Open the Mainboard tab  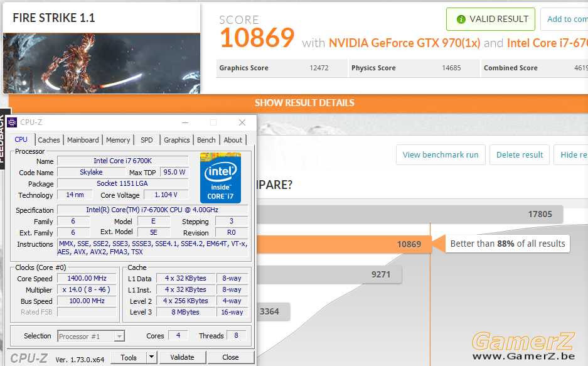[83, 140]
